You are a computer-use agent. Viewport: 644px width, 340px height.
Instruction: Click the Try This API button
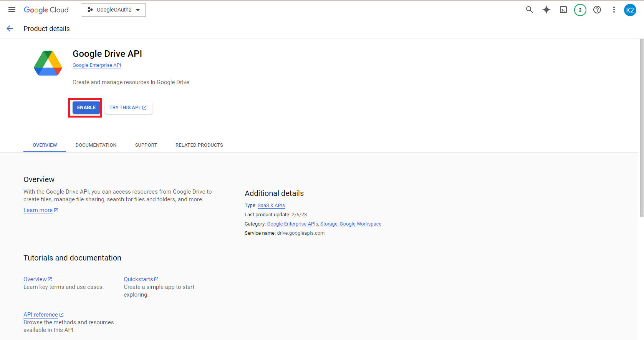point(128,108)
